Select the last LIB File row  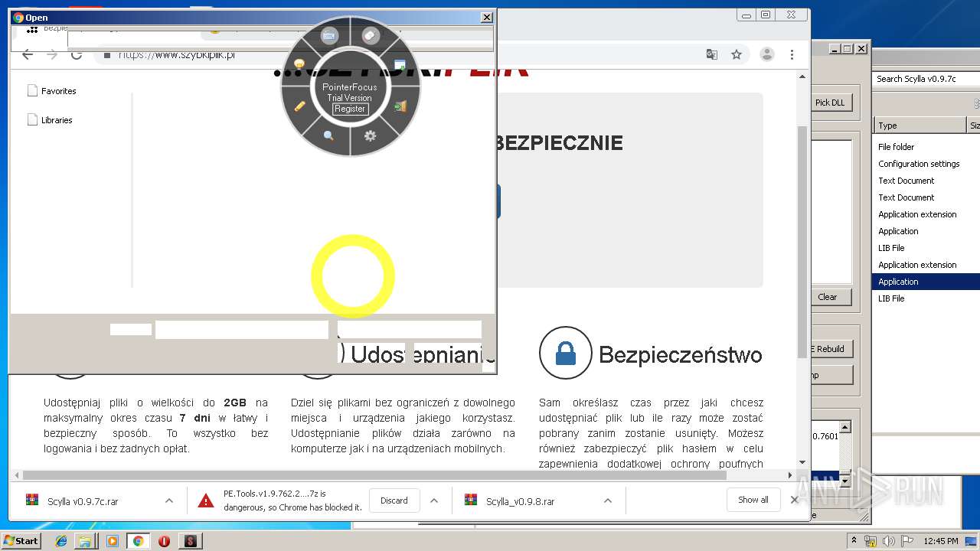pyautogui.click(x=891, y=298)
